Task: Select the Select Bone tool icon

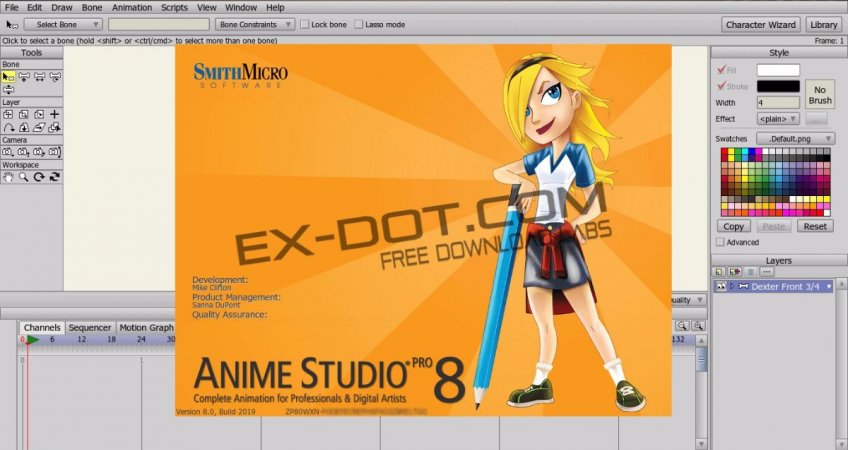Action: [x=8, y=76]
